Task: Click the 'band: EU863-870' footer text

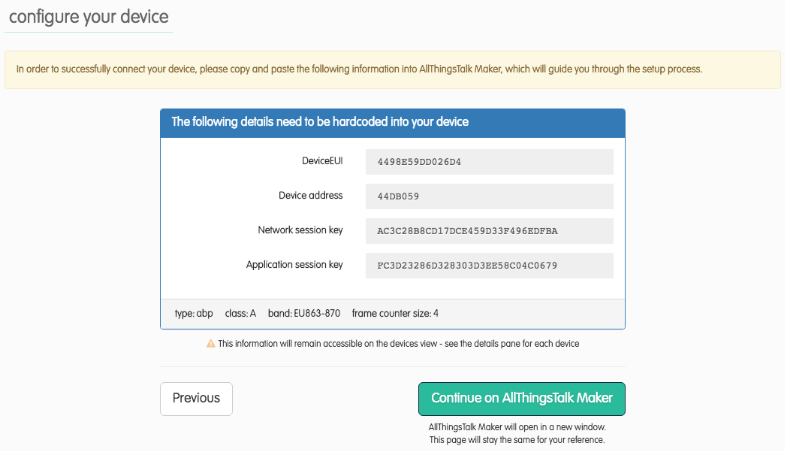Action: pyautogui.click(x=304, y=313)
